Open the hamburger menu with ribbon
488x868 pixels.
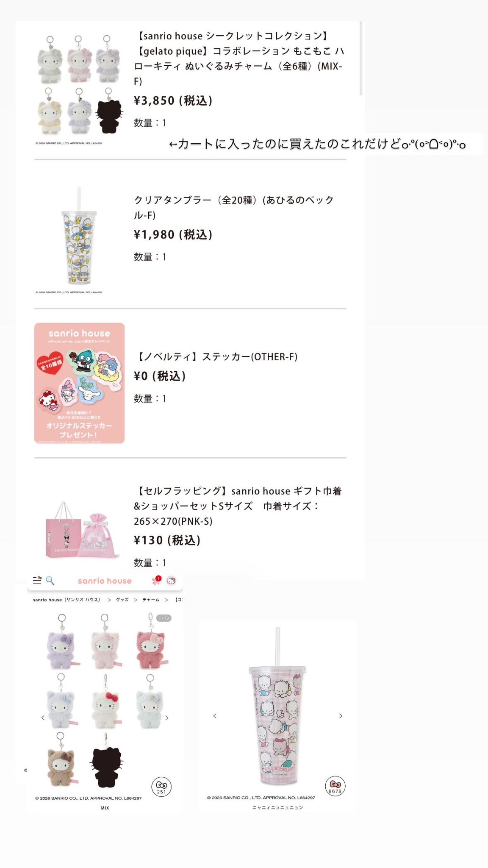tap(37, 580)
